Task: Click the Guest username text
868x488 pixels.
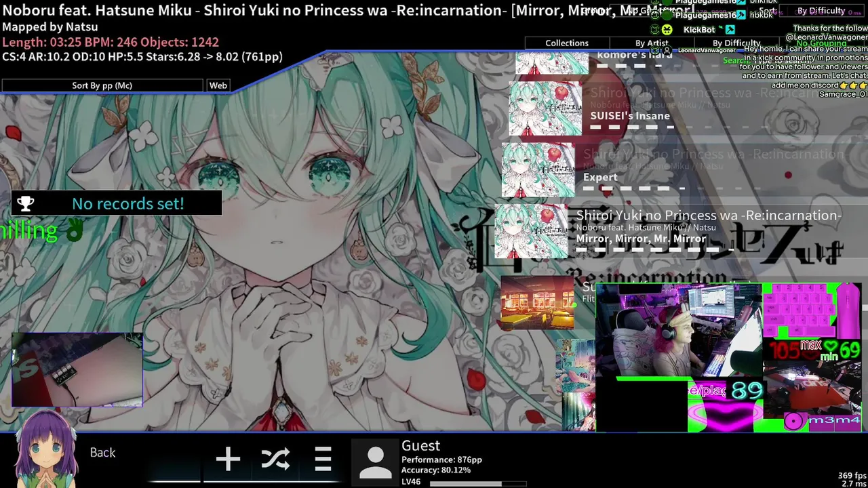Action: [x=420, y=445]
